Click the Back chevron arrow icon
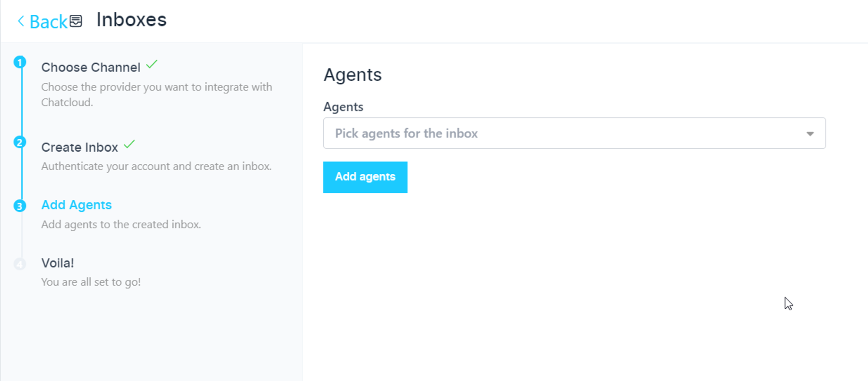The width and height of the screenshot is (868, 381). (x=20, y=21)
